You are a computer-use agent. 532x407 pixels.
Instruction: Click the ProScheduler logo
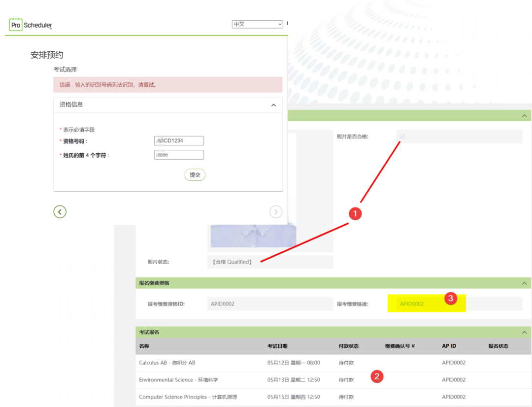(31, 25)
